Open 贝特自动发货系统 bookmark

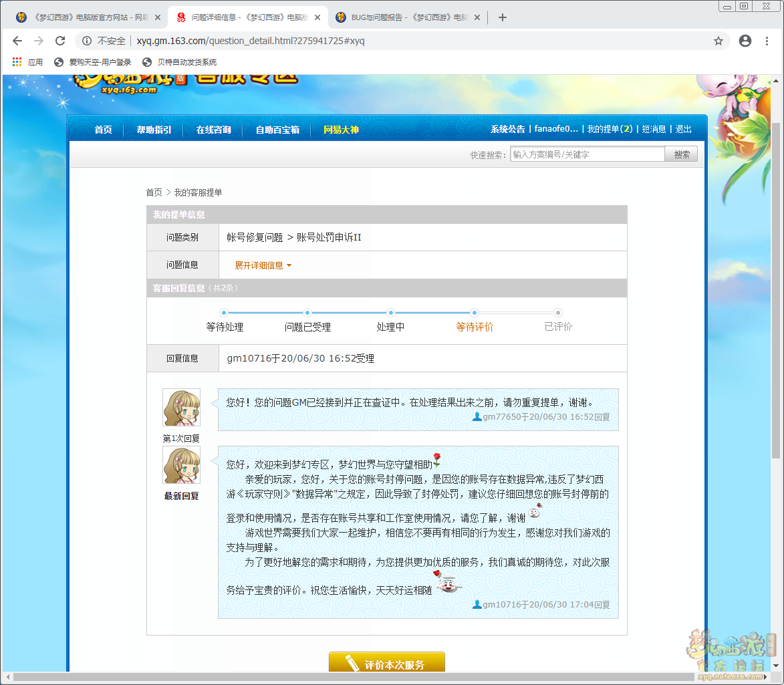point(180,62)
